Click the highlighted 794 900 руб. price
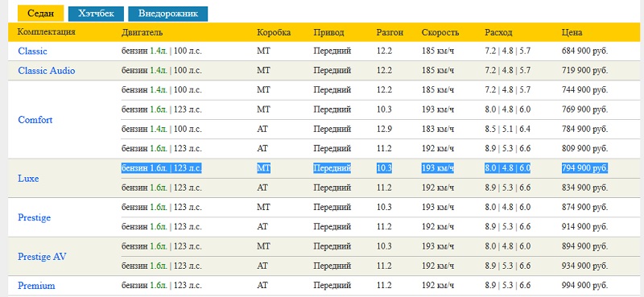This screenshot has width=644, height=297. pyautogui.click(x=584, y=168)
